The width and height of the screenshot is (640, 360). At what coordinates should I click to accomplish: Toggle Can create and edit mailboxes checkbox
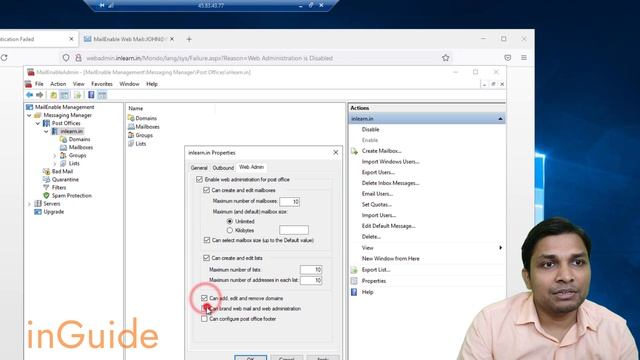tap(207, 190)
